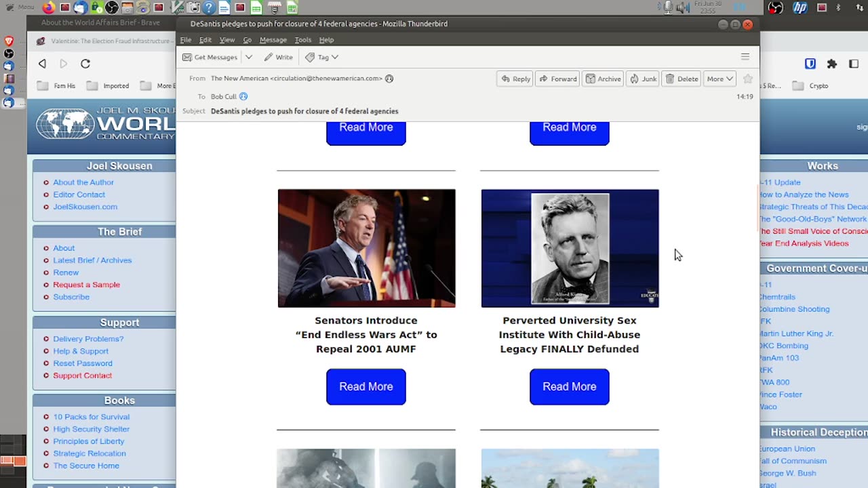The width and height of the screenshot is (868, 488).
Task: Forward this email message
Action: (557, 79)
